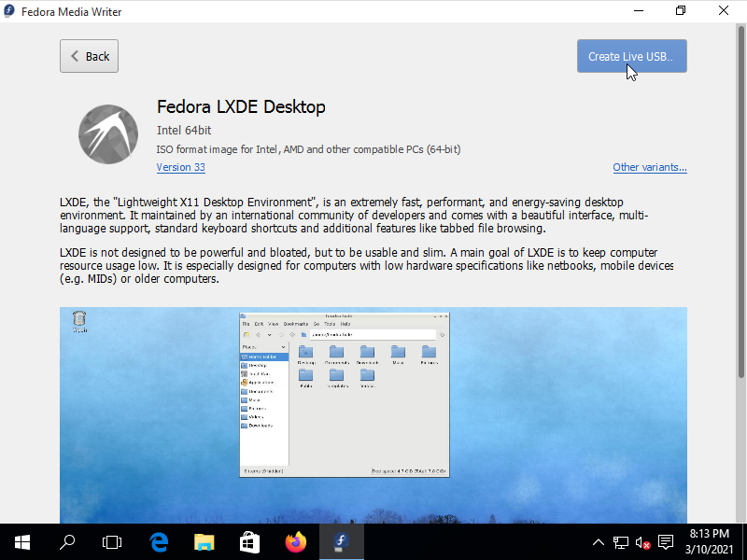Click the muted volume tray icon
The image size is (747, 560).
(x=642, y=542)
